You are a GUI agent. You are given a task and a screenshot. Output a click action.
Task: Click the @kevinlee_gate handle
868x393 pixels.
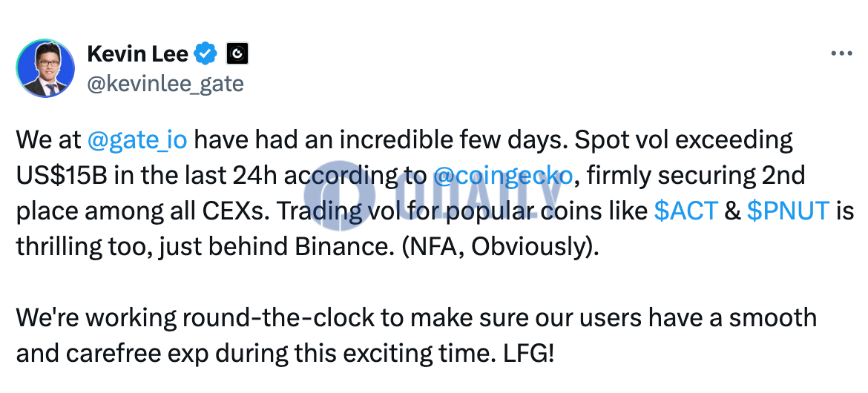(x=165, y=84)
